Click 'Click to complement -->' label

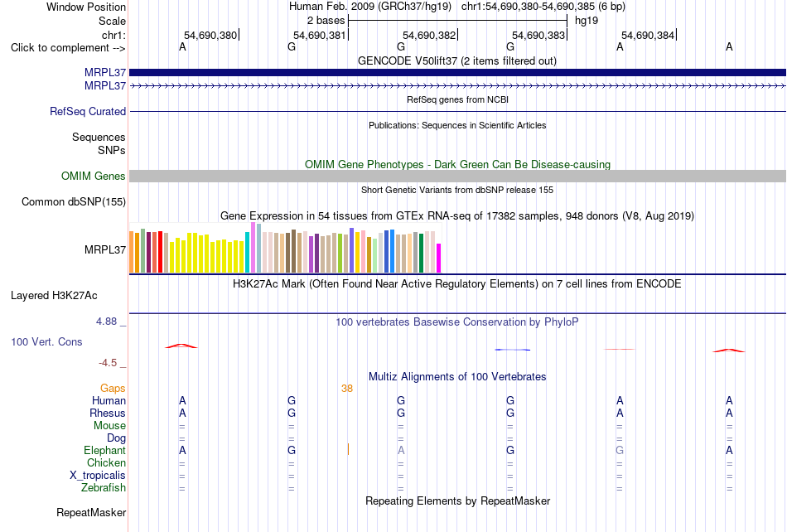click(68, 48)
